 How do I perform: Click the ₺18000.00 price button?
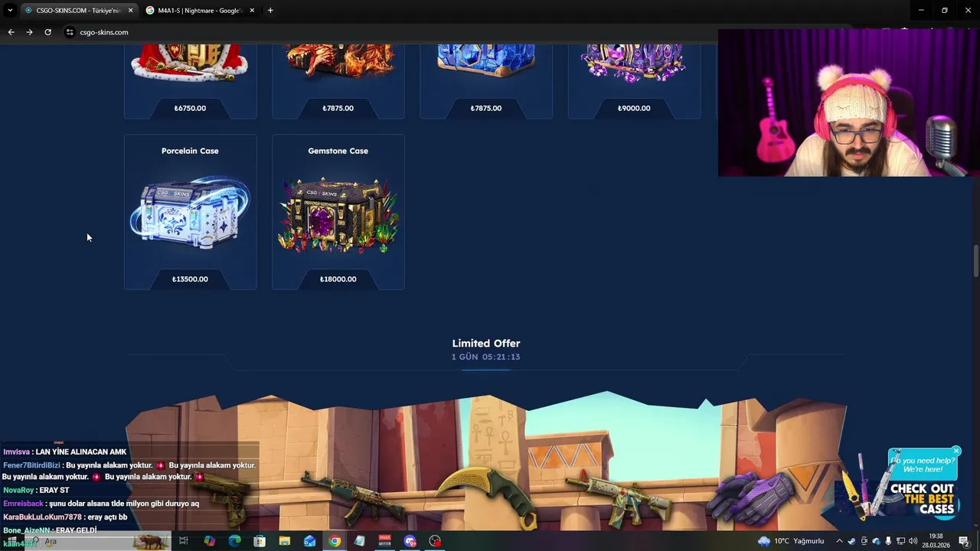(x=338, y=279)
